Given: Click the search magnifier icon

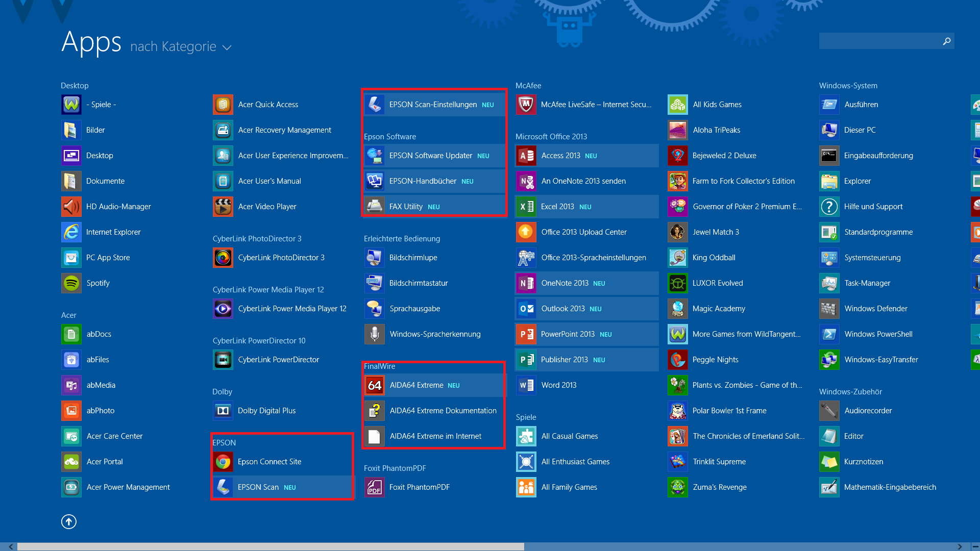Looking at the screenshot, I should pyautogui.click(x=947, y=41).
